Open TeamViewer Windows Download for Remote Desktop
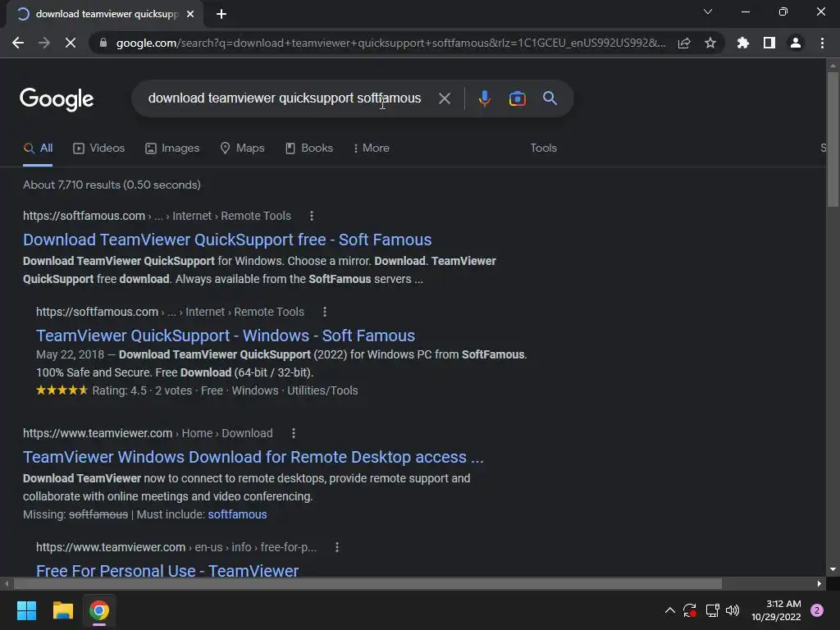The width and height of the screenshot is (840, 630). (253, 457)
